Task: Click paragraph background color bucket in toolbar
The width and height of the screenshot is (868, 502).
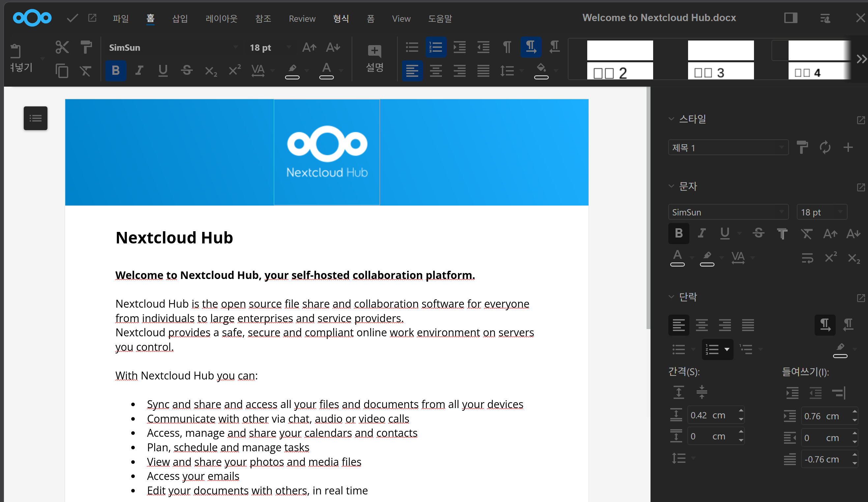Action: tap(541, 70)
